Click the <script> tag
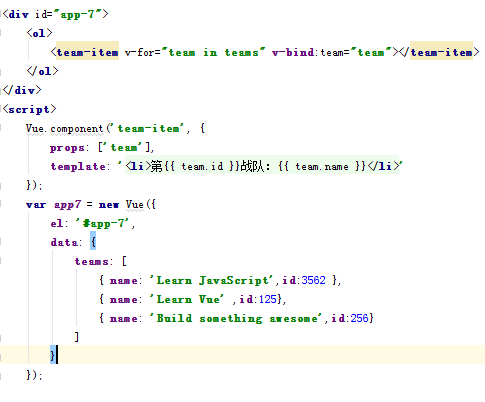The width and height of the screenshot is (485, 402). pyautogui.click(x=30, y=109)
